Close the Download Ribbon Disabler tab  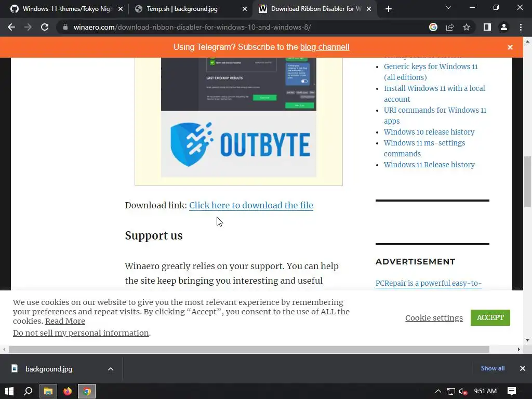[369, 9]
